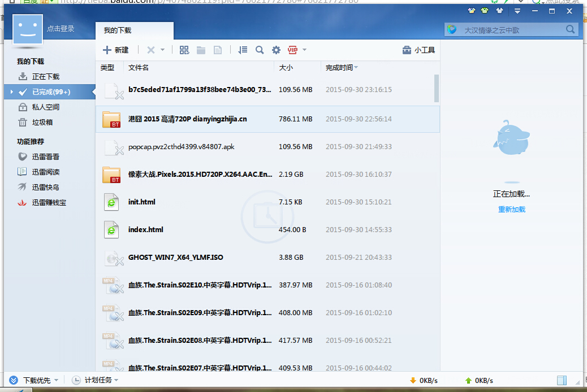
Task: Click the search box 大汉情缘之云中歌
Action: pyautogui.click(x=511, y=31)
